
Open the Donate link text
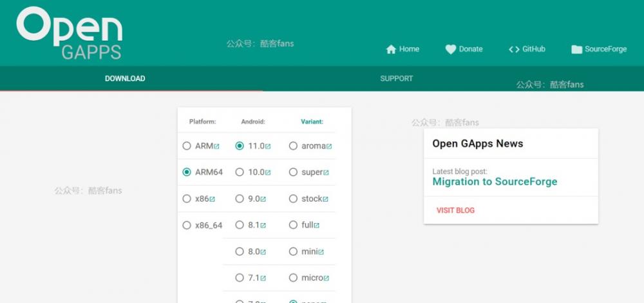(x=471, y=49)
